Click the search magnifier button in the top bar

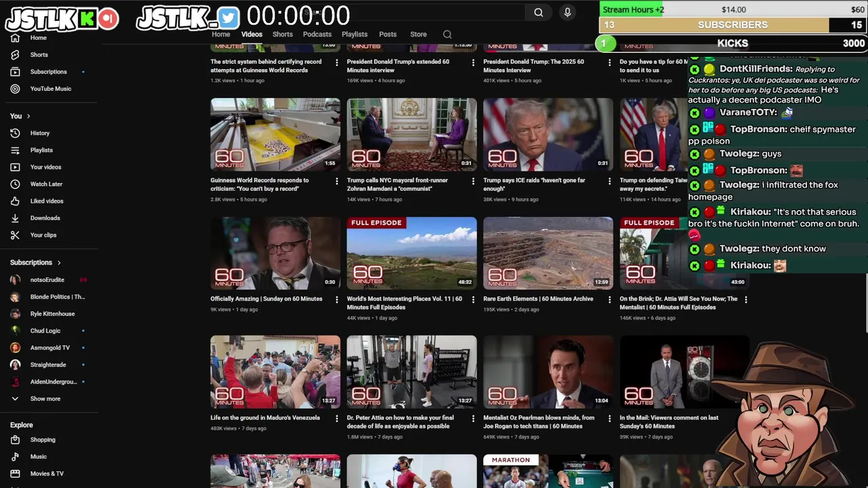click(538, 12)
